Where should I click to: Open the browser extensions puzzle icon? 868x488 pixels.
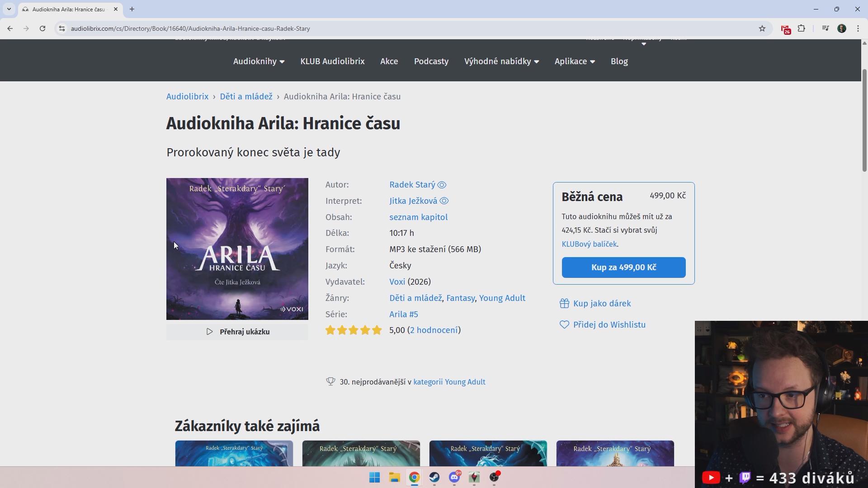click(x=802, y=28)
